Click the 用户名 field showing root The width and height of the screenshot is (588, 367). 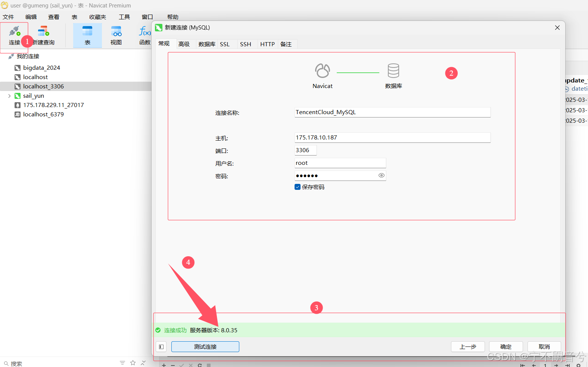point(340,163)
